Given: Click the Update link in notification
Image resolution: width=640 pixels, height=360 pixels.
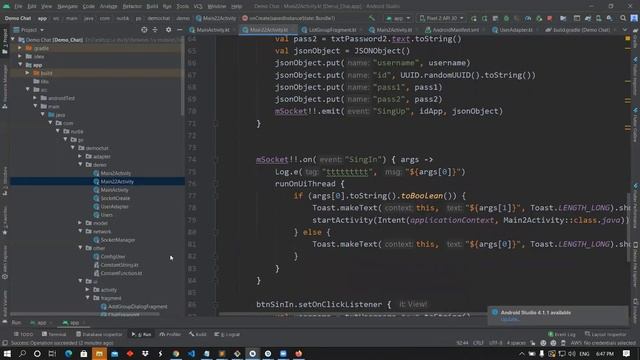Looking at the screenshot, I should 510,319.
